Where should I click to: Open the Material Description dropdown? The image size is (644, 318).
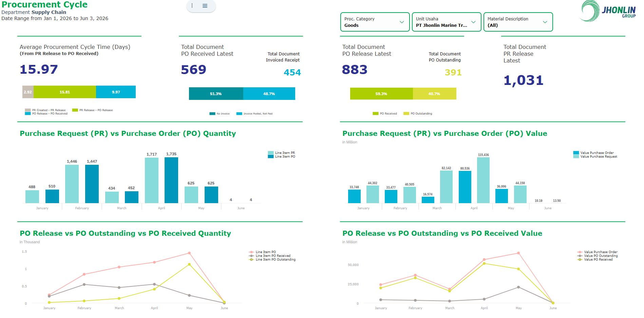[x=518, y=22]
